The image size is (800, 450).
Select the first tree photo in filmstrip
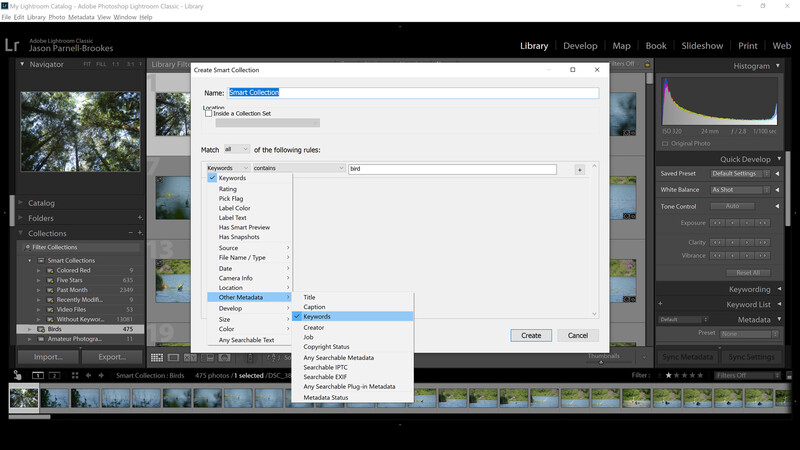[x=24, y=398]
